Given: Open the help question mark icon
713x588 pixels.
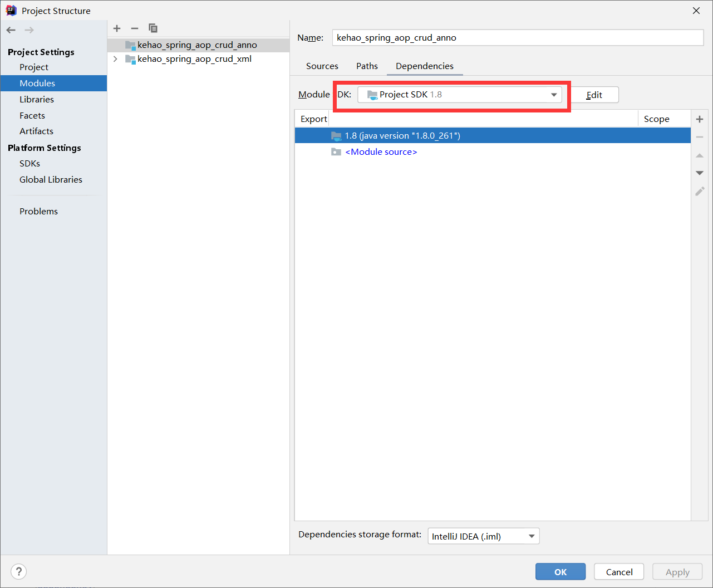Looking at the screenshot, I should tap(18, 571).
